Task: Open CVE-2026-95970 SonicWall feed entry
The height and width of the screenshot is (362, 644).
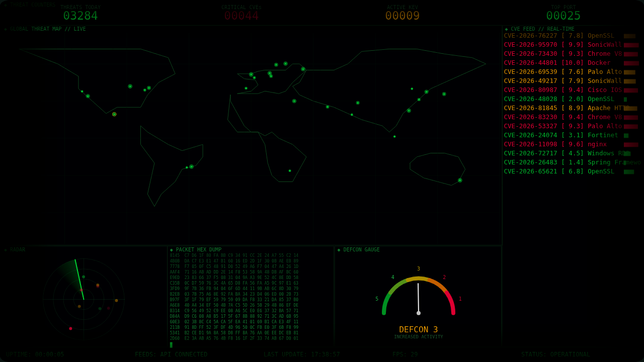Action: [x=572, y=45]
